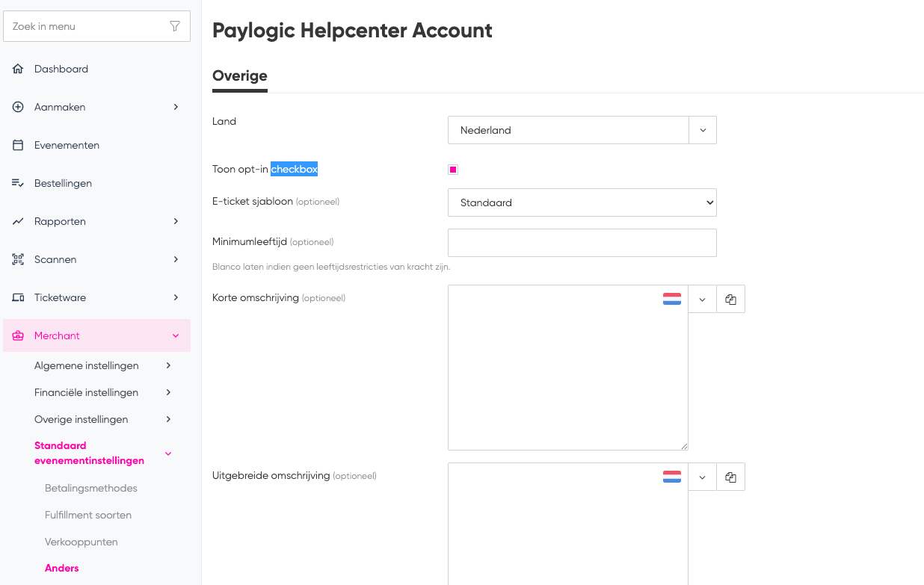Click the Uitgebreide omschrijving text area
Image resolution: width=924 pixels, height=585 pixels.
click(x=568, y=524)
